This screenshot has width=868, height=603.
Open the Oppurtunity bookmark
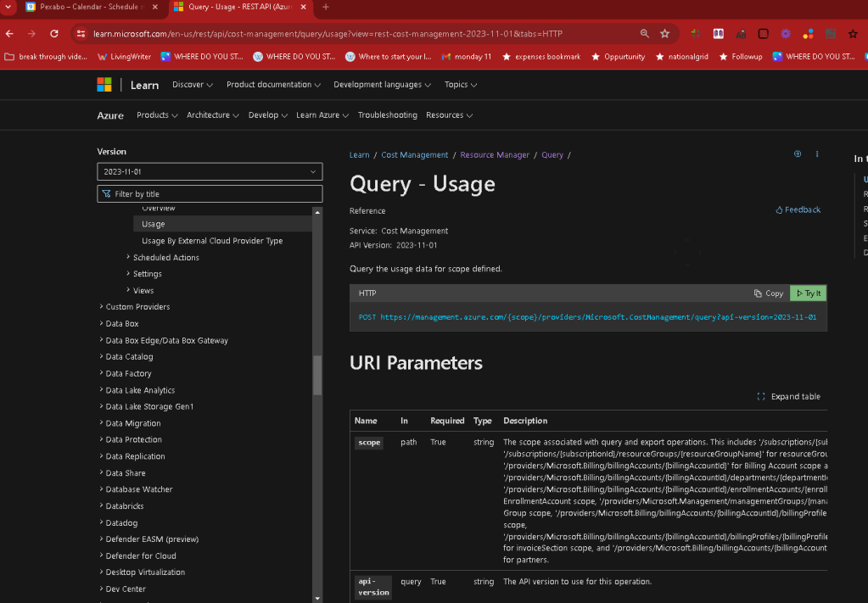coord(619,57)
